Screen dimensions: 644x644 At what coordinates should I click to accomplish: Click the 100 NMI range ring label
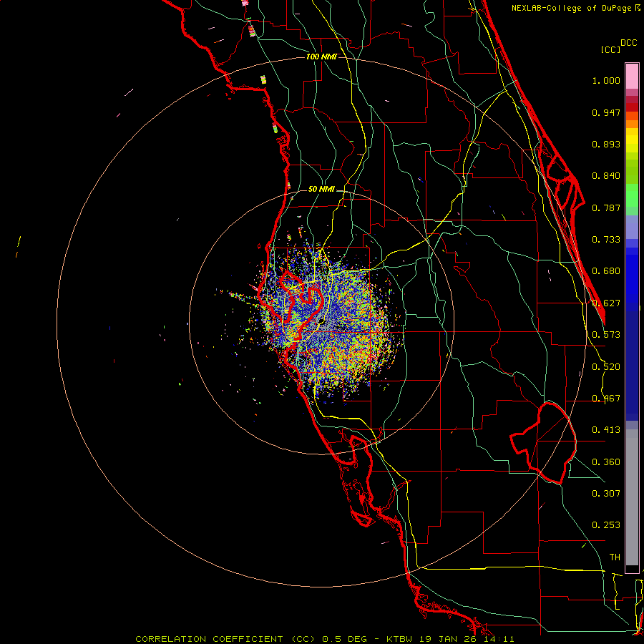pos(321,57)
